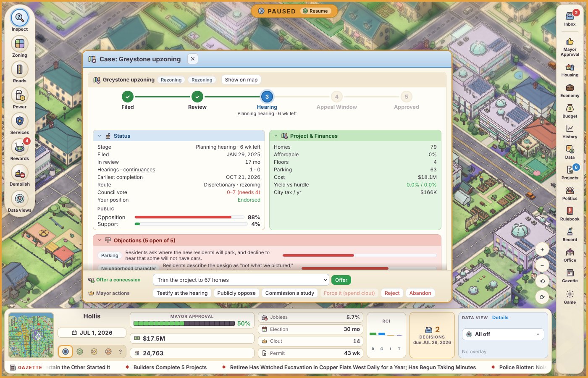The width and height of the screenshot is (588, 378).
Task: Open the Housing panel
Action: (x=570, y=70)
